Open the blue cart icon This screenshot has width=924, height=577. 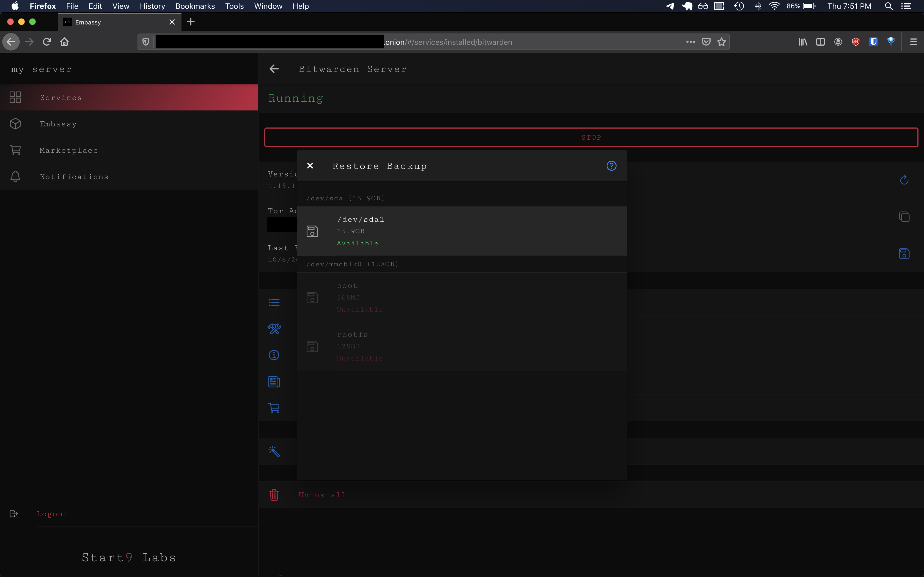pyautogui.click(x=274, y=408)
